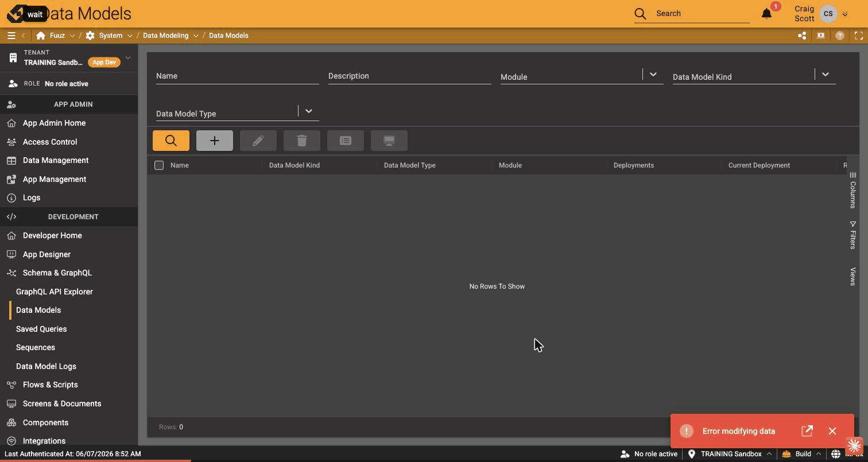Image resolution: width=868 pixels, height=462 pixels.
Task: Dismiss the Error modifying data toast
Action: click(832, 431)
